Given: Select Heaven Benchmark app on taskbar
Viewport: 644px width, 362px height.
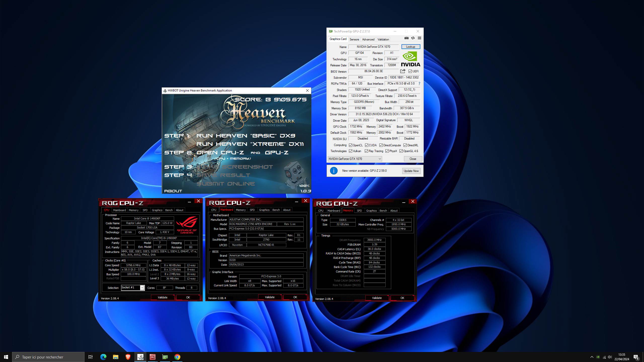Looking at the screenshot, I should click(x=140, y=357).
